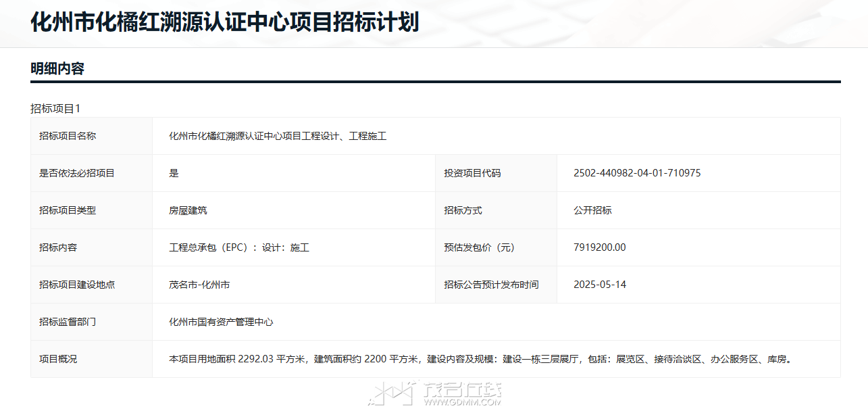The width and height of the screenshot is (868, 409).
Task: Click the 招标项目建设地点 label cell
Action: [x=91, y=285]
